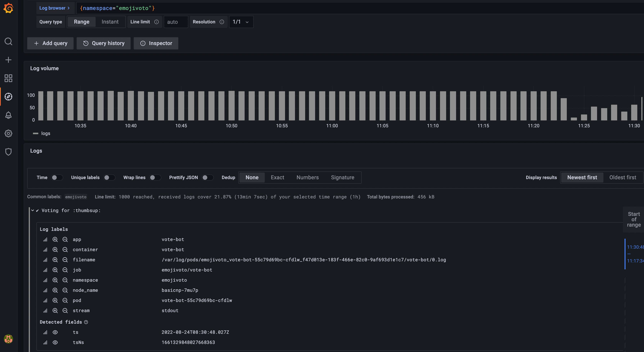
Task: Filter out value of namespace label
Action: coord(65,280)
